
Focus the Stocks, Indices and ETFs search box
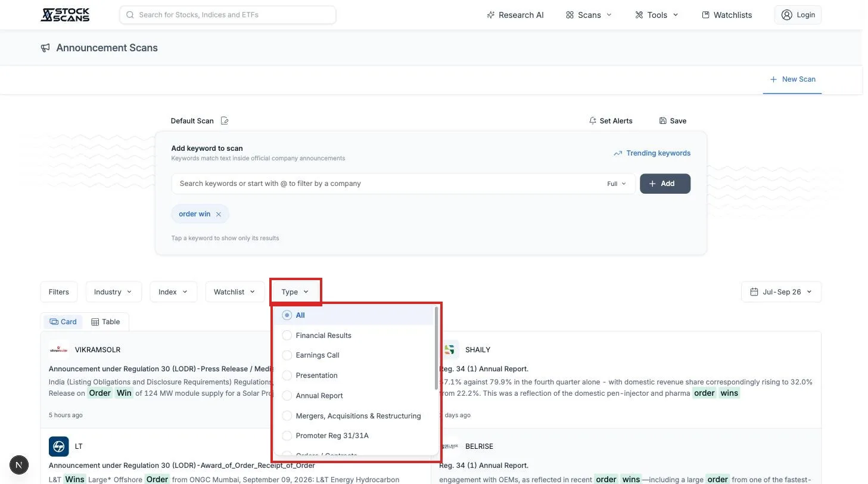pos(228,15)
